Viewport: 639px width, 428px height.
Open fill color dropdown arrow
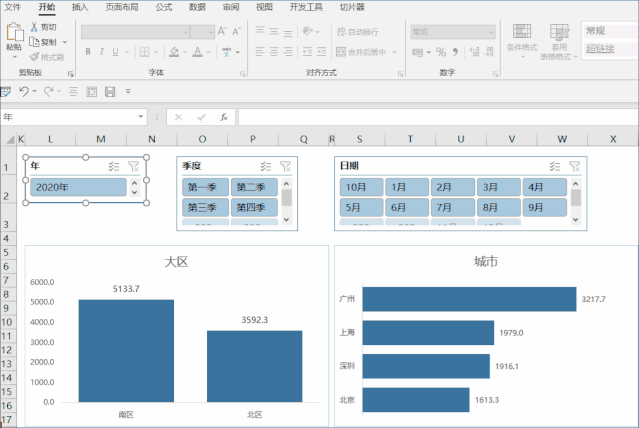pos(185,52)
